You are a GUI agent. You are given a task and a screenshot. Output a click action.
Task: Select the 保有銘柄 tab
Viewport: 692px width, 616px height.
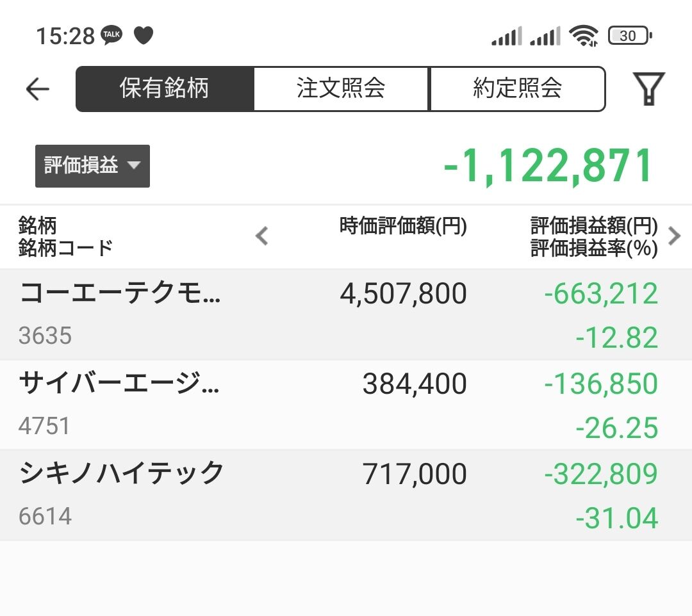pos(165,89)
